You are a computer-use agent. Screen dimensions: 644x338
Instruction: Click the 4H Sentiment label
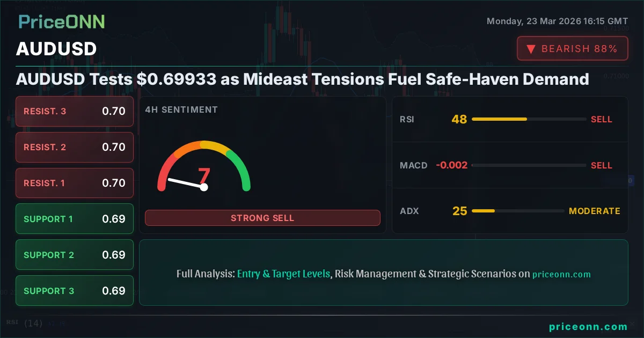pyautogui.click(x=181, y=109)
